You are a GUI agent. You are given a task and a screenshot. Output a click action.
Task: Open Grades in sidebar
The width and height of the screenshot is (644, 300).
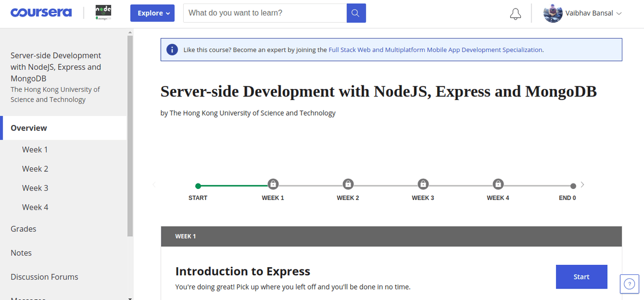point(24,229)
